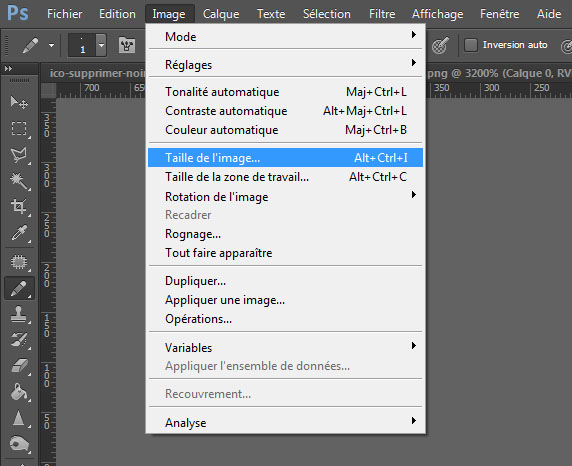572x466 pixels.
Task: Open the Fichier menu
Action: tap(65, 14)
